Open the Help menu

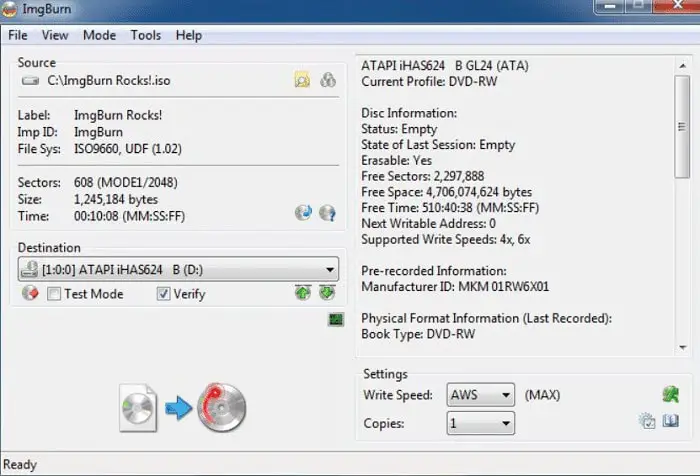tap(188, 35)
